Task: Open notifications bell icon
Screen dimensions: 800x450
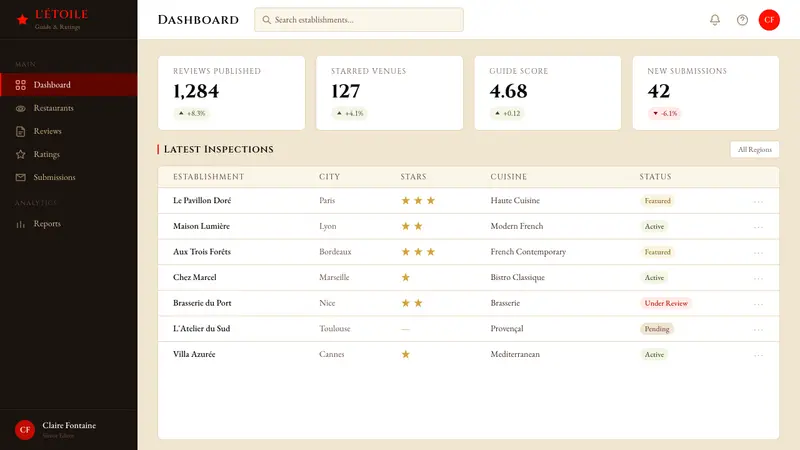Action: (715, 20)
